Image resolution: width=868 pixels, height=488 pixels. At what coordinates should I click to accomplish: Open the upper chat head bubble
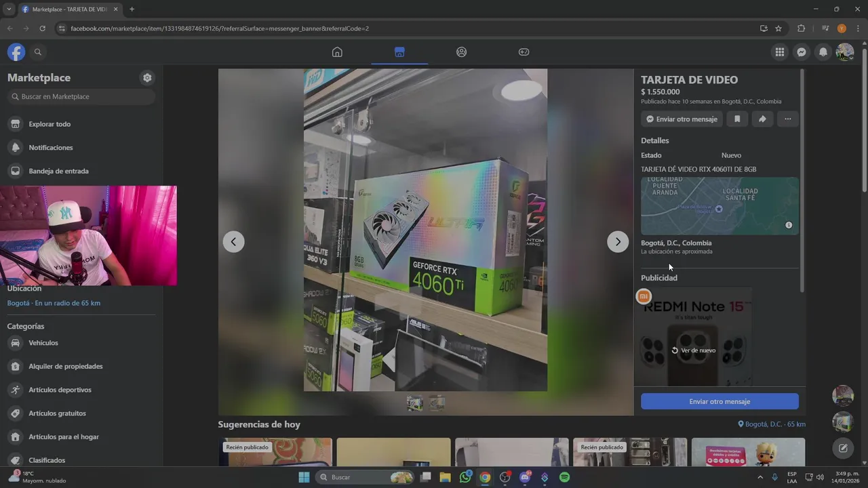coord(843,396)
